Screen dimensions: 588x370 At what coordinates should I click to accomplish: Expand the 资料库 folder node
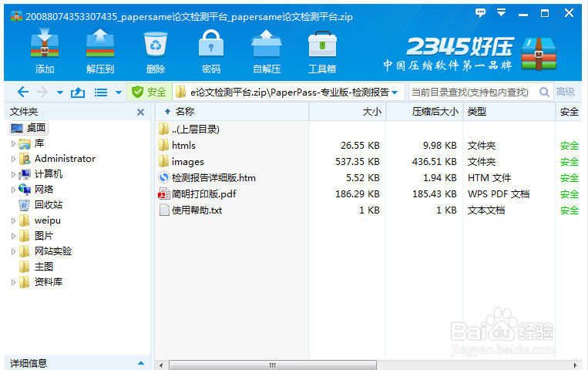(x=13, y=282)
